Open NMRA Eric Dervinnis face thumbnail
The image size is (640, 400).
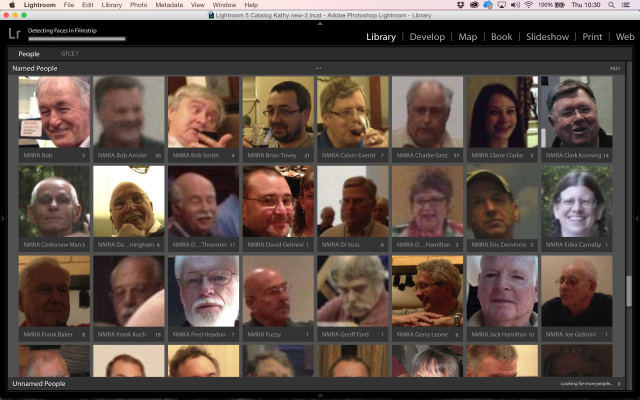(502, 201)
